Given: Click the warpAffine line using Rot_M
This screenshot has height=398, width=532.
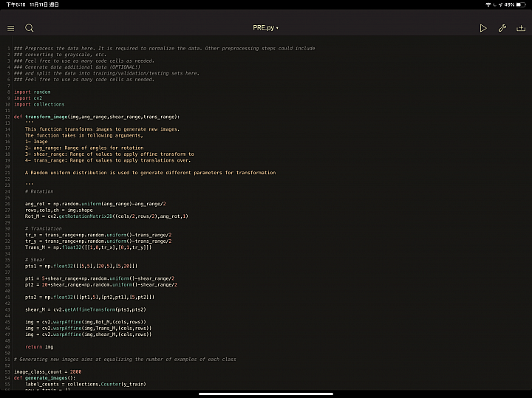Looking at the screenshot, I should pyautogui.click(x=86, y=322).
